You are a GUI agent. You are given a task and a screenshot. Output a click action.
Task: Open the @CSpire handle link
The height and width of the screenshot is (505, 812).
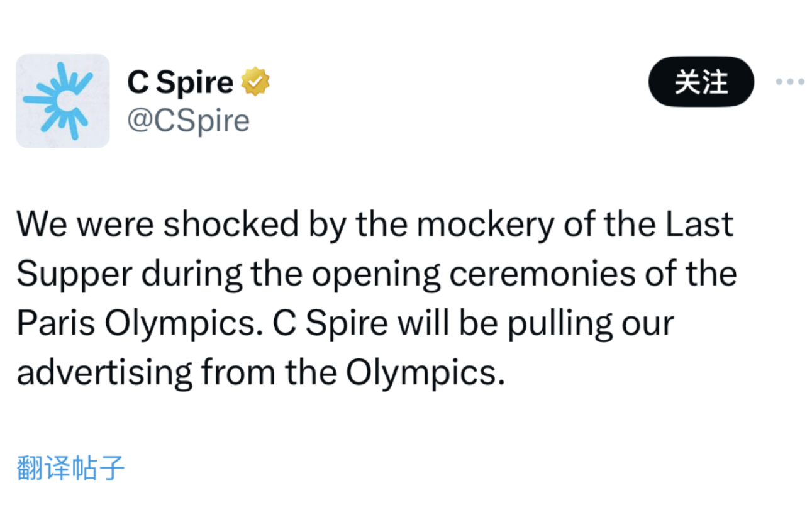pos(188,119)
